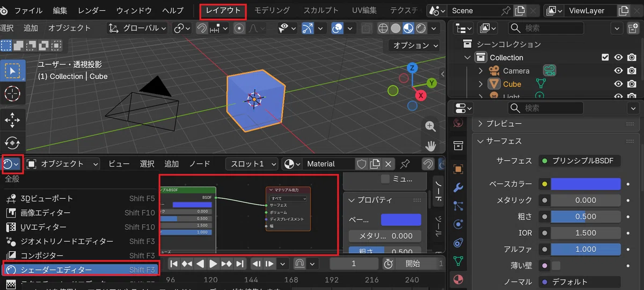This screenshot has width=644, height=290.
Task: Toggle viewport gizmos display button
Action: click(x=308, y=28)
